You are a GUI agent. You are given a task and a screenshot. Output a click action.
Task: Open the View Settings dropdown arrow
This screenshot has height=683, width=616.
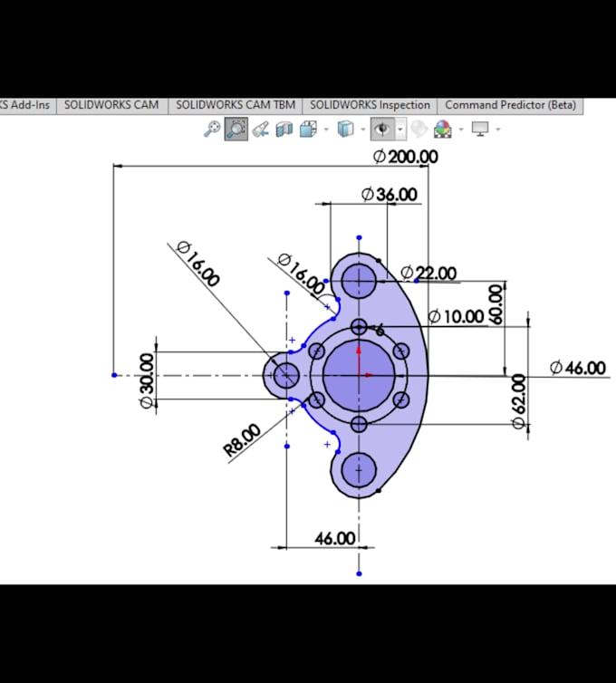tap(498, 130)
